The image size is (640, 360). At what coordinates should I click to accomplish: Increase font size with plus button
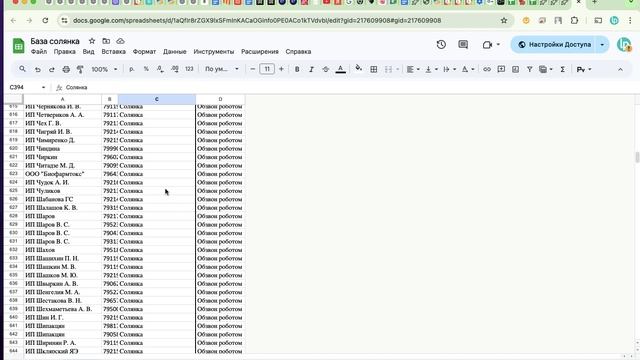tap(281, 69)
